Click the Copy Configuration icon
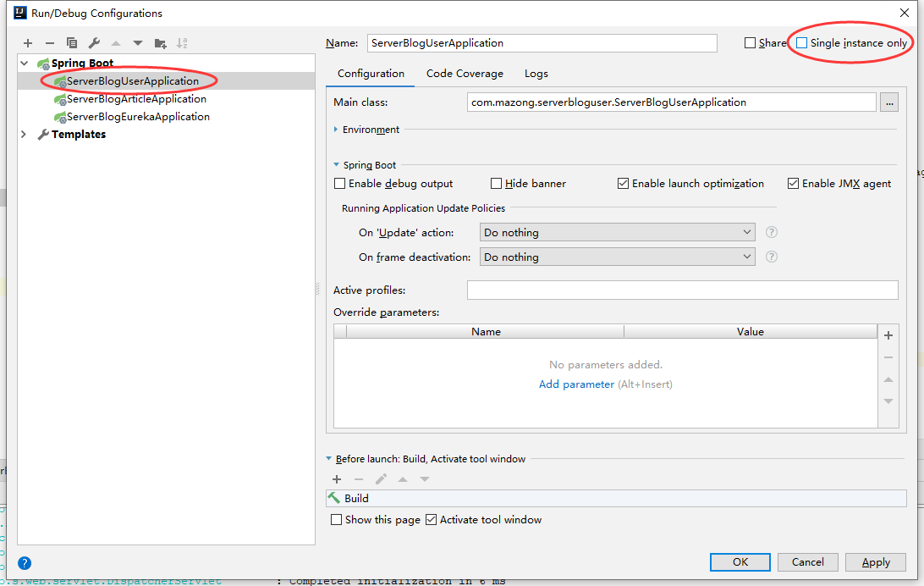924x586 pixels. click(72, 43)
